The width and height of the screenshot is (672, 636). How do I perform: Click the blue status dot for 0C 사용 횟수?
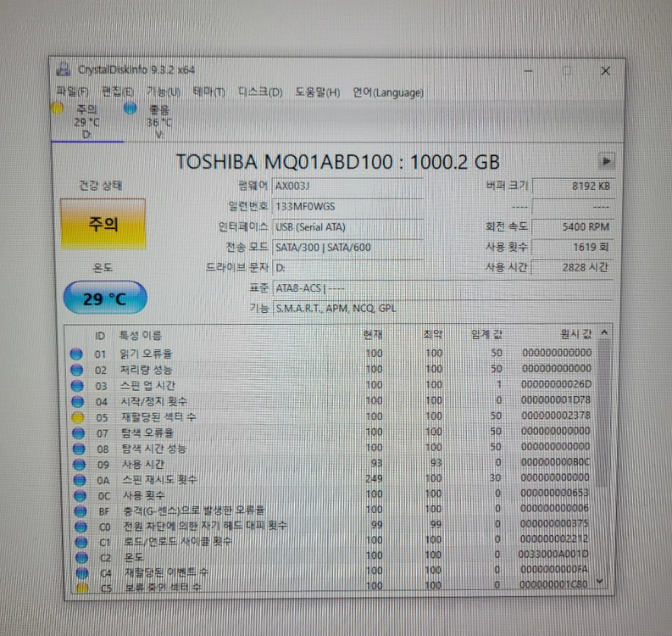tap(80, 495)
